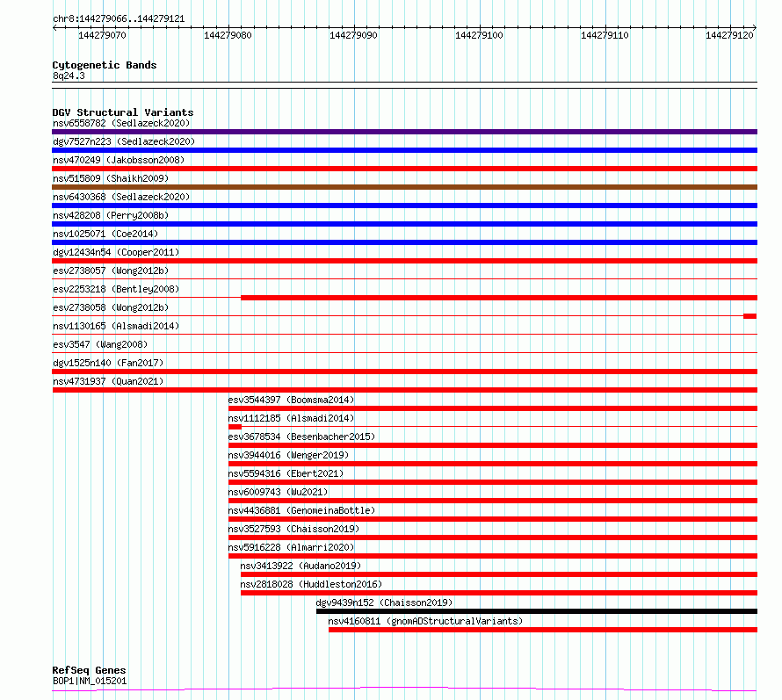The height and width of the screenshot is (700, 782).
Task: Open variant esv3544397 (Boomsma2014)
Action: (x=291, y=400)
